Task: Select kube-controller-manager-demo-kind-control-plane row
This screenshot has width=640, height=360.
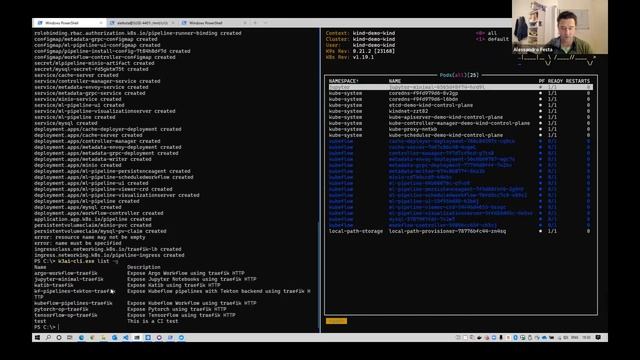Action: [x=460, y=123]
